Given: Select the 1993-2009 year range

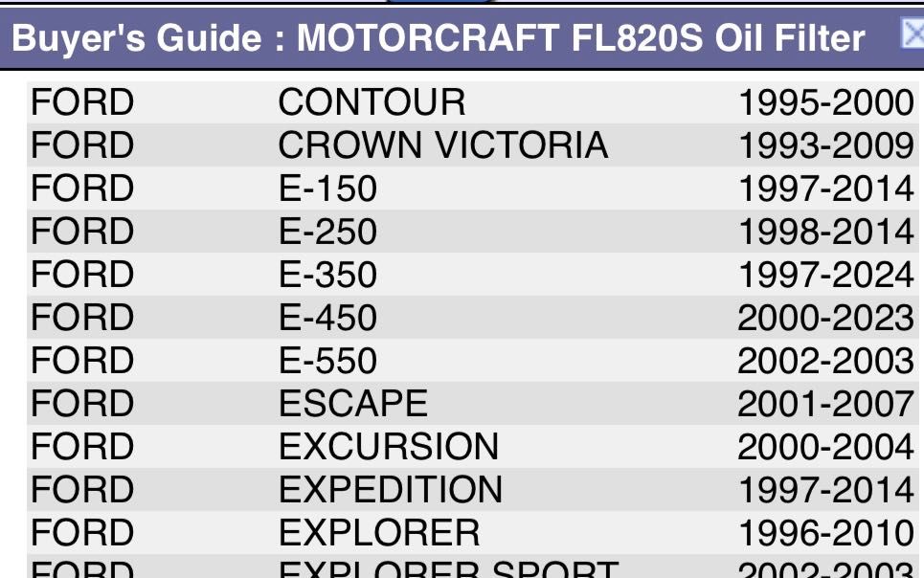Looking at the screenshot, I should click(825, 145).
